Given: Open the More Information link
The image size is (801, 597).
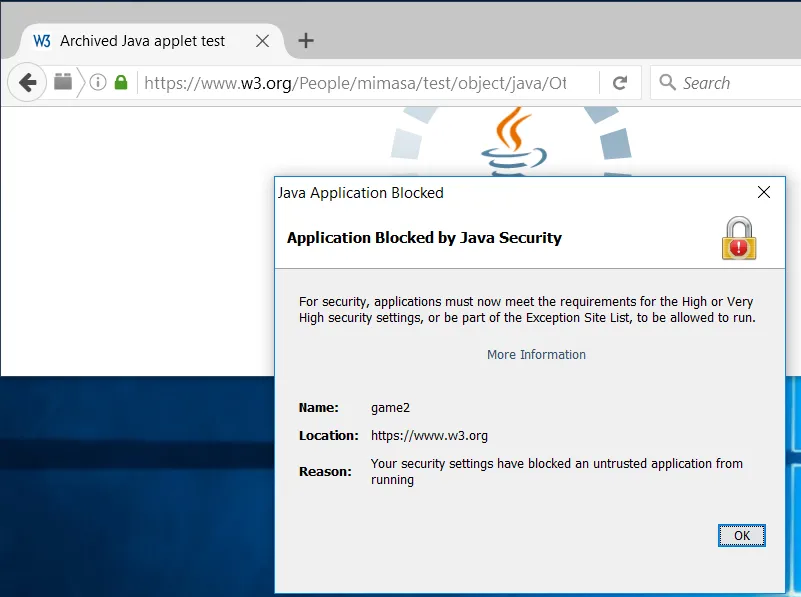Looking at the screenshot, I should click(x=536, y=354).
